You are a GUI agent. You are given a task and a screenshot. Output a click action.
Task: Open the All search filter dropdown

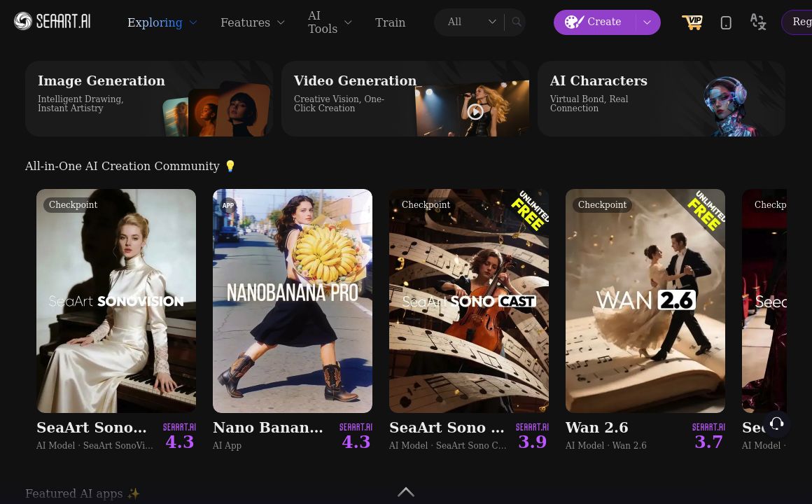pos(472,22)
